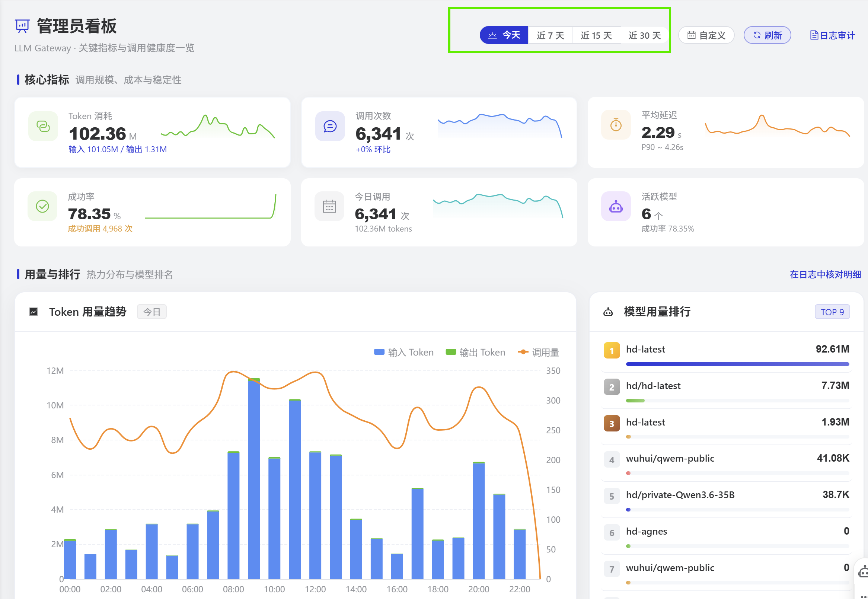
Task: Click the 今日 tag beside Token 用量趋势
Action: pyautogui.click(x=151, y=312)
